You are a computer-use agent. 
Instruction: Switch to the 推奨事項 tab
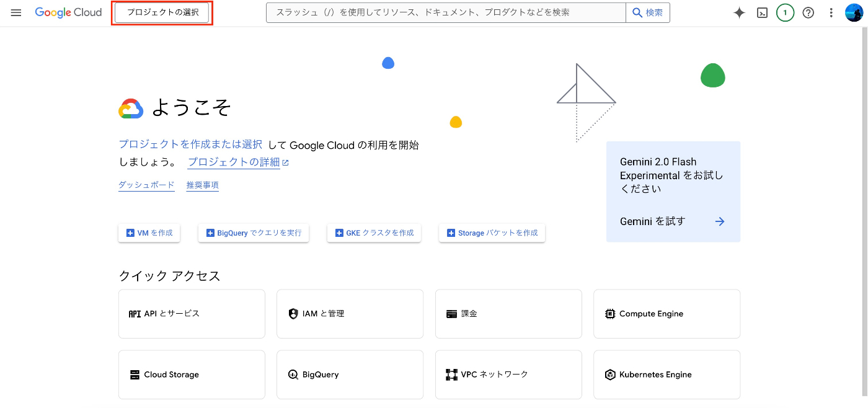click(202, 185)
